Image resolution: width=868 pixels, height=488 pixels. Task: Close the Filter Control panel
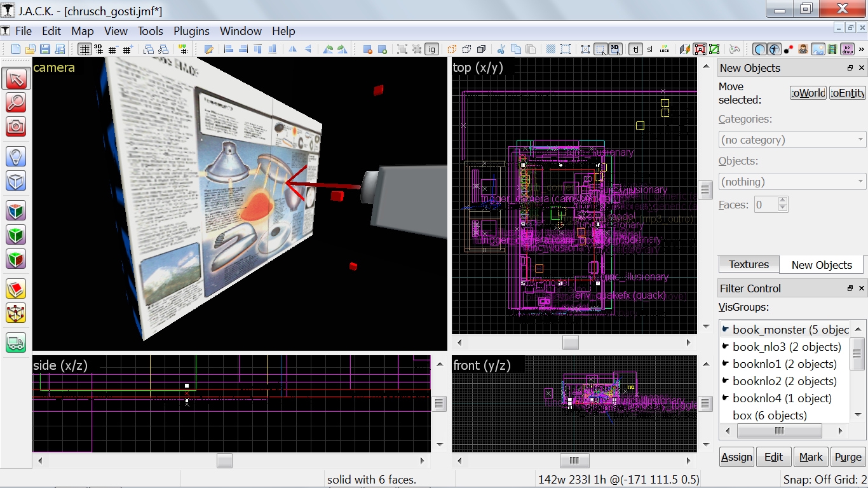click(862, 288)
